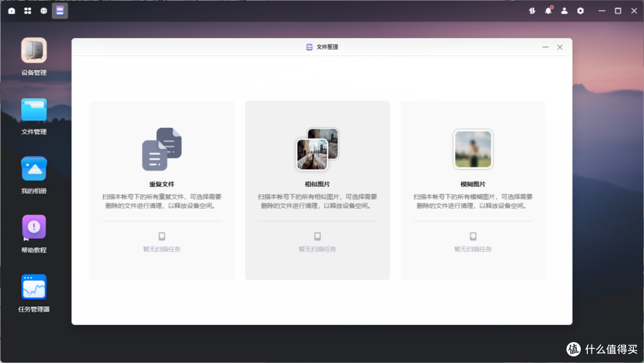This screenshot has height=363, width=644.
Task: Click the 重复文件 duplicate documents icon
Action: point(162,149)
